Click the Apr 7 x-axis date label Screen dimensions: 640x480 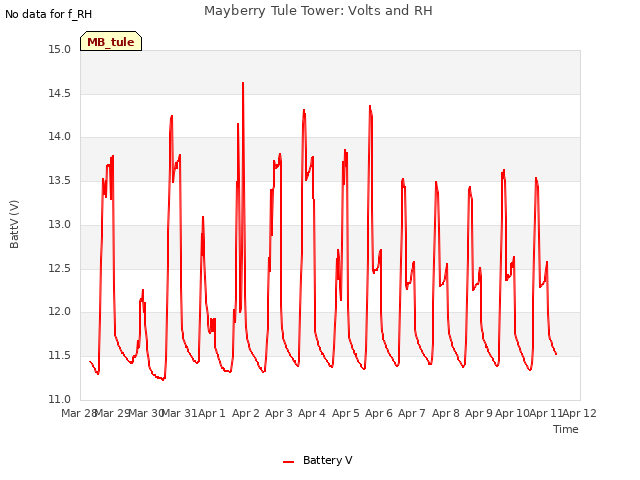(412, 413)
